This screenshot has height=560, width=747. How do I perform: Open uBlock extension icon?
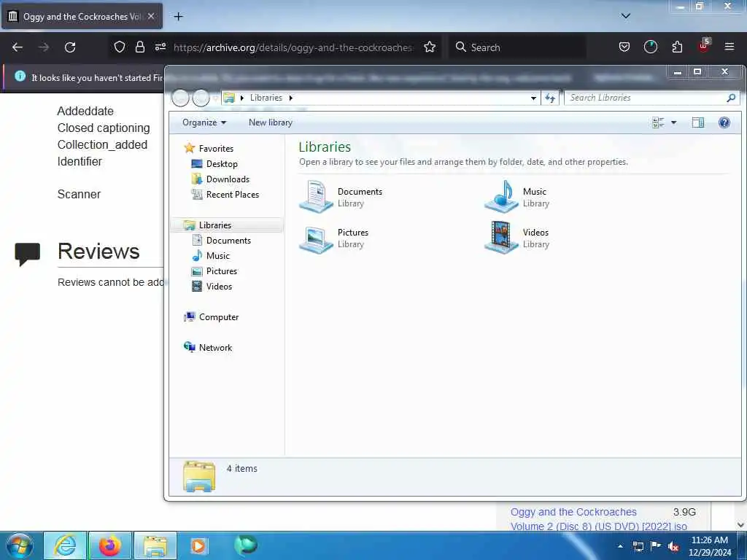point(703,46)
